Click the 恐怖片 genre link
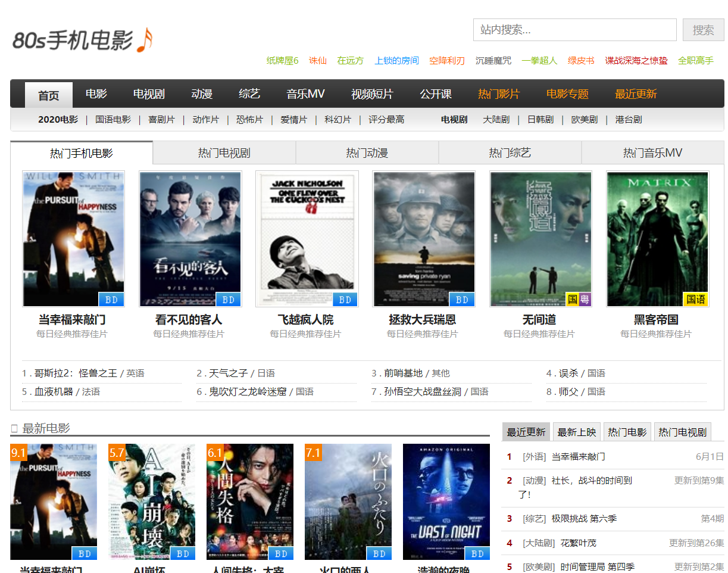The image size is (728, 573). tap(249, 119)
